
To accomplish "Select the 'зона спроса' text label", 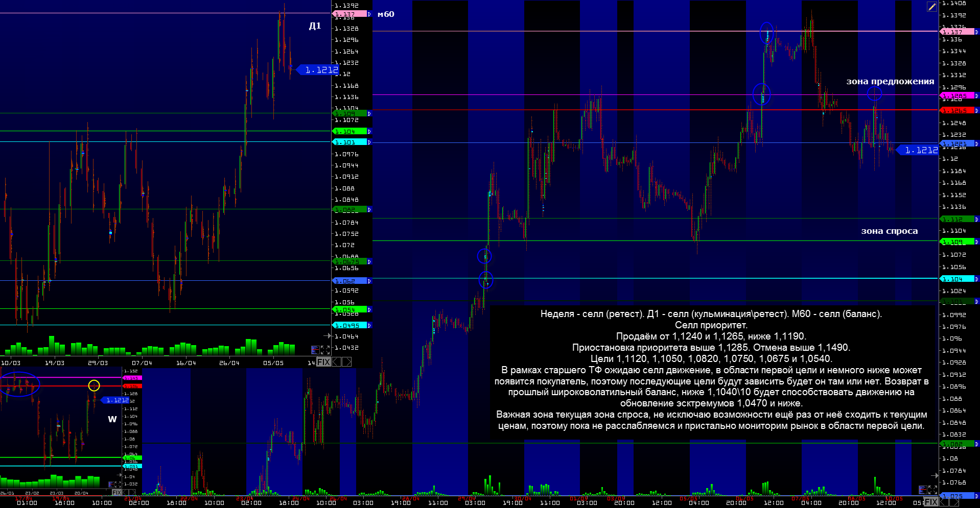I will [890, 231].
